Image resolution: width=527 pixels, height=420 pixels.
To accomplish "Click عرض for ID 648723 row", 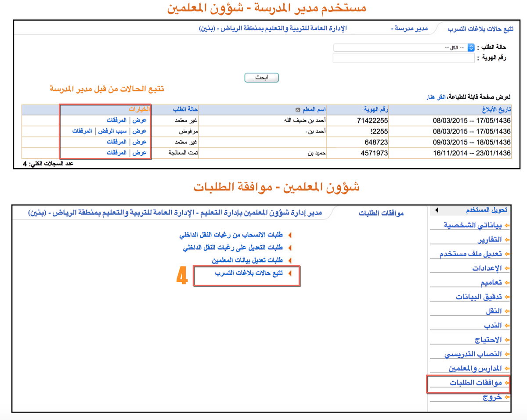I will point(140,142).
